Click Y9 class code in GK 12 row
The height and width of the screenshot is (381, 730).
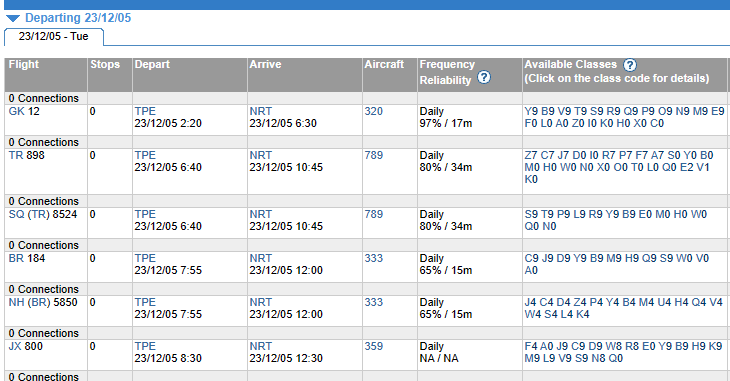(x=531, y=111)
